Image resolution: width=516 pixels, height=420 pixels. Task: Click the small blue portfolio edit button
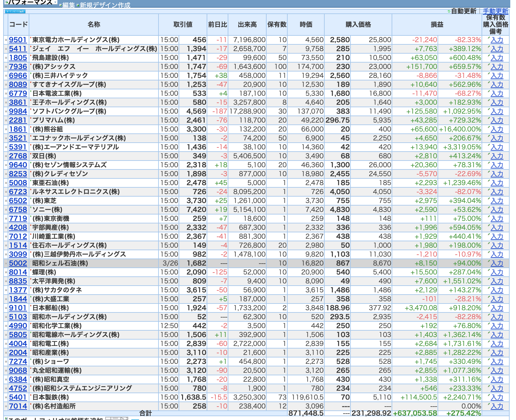[15, 11]
